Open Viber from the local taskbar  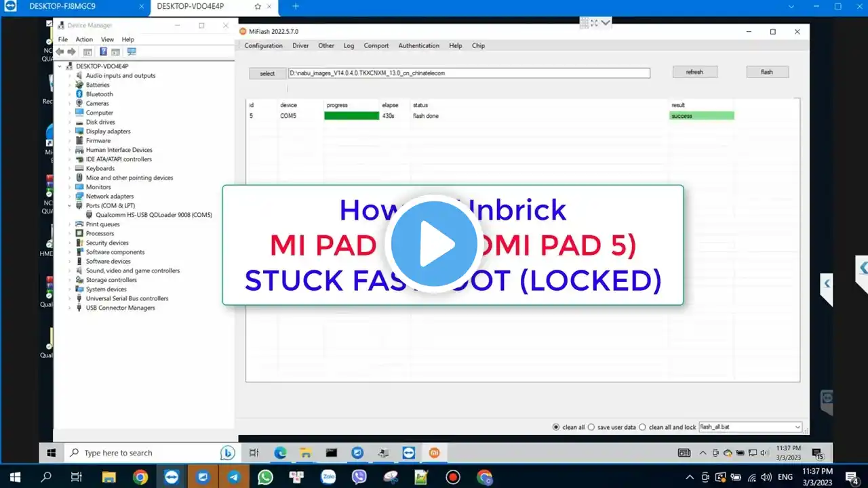click(359, 477)
